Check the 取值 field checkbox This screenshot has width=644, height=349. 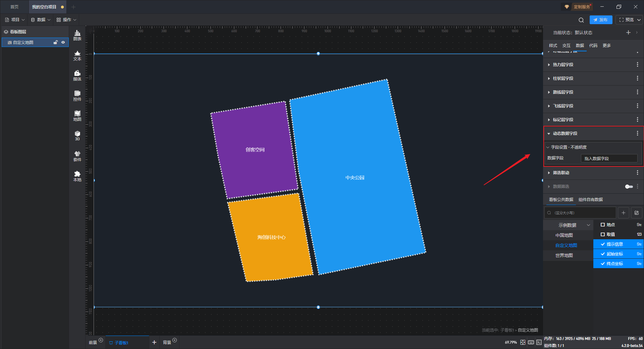(603, 235)
